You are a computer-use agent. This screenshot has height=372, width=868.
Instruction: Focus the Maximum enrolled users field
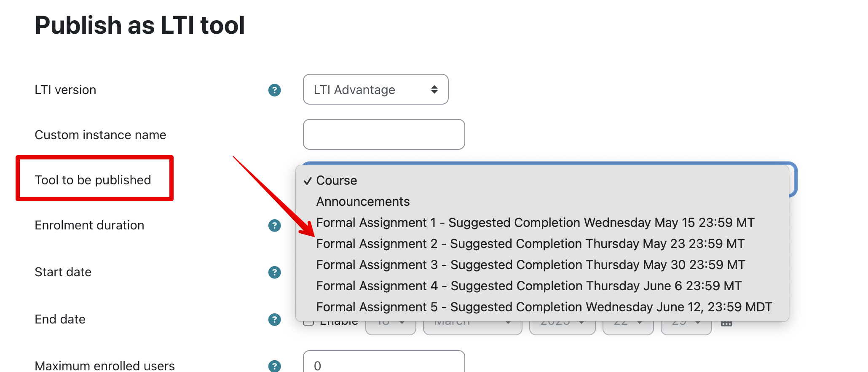pos(384,364)
